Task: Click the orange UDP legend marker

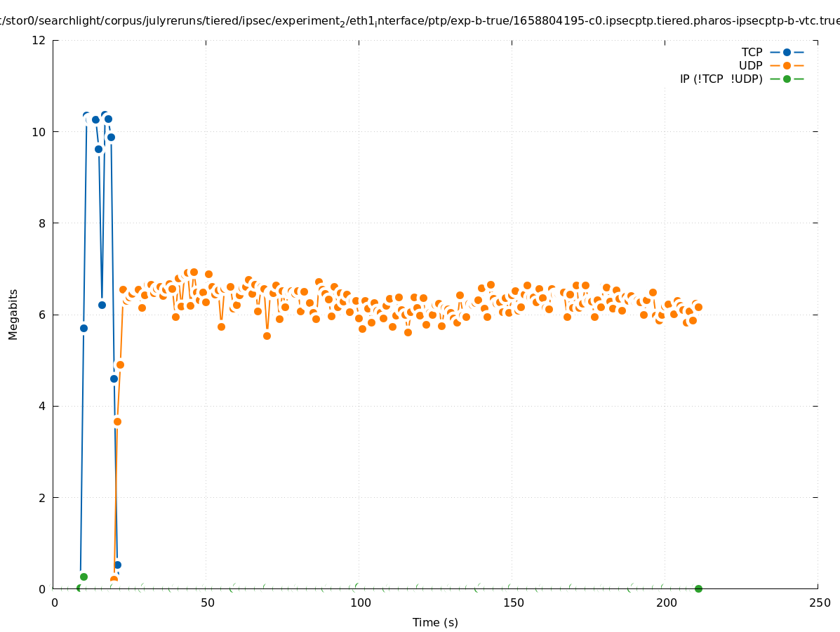Action: click(787, 65)
